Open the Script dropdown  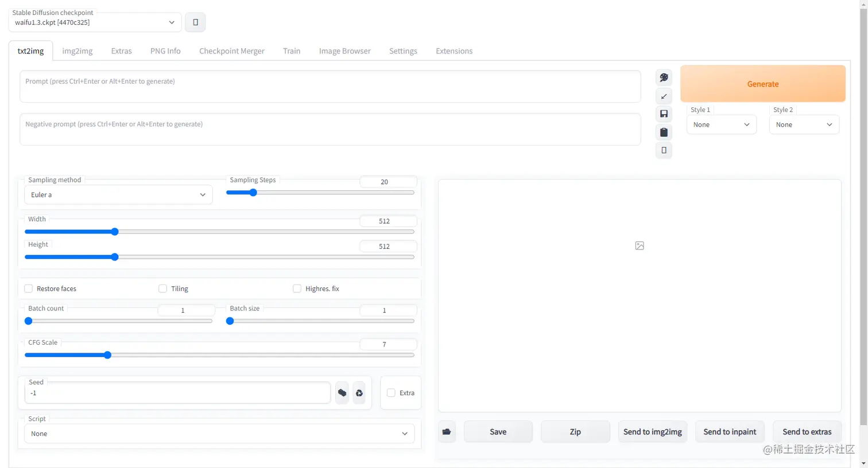coord(219,434)
